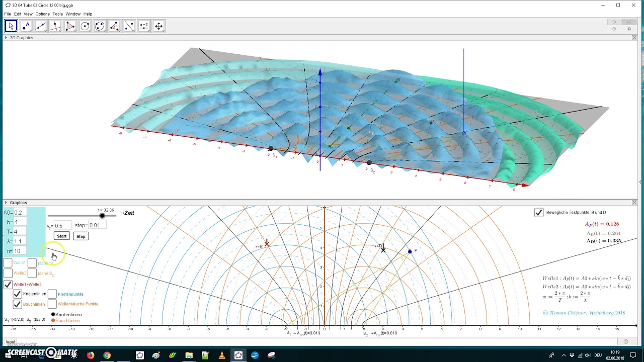The width and height of the screenshot is (644, 362).
Task: Uncheck the Welle1+Welle2 checkbox
Action: [8, 285]
